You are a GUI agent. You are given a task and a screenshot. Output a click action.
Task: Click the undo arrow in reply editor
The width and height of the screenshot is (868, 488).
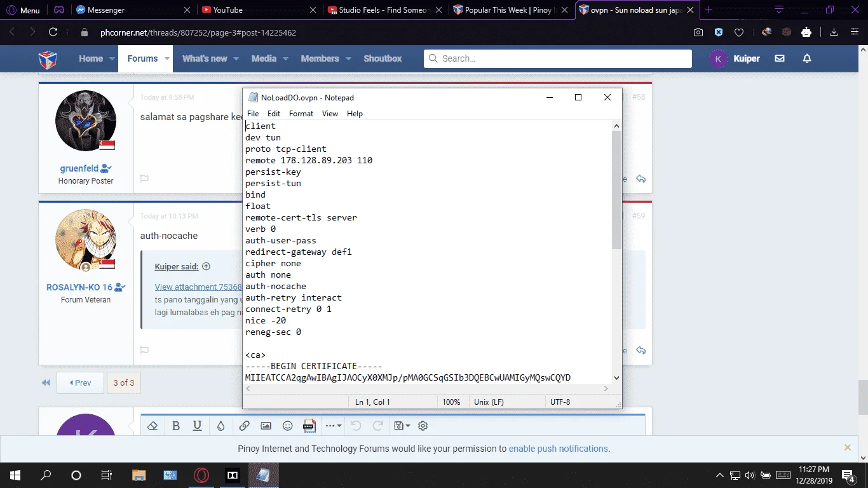(x=356, y=426)
